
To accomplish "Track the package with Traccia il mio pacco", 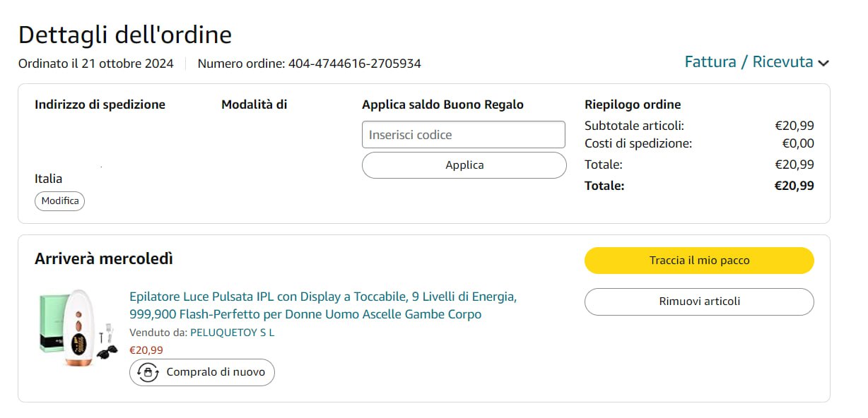I will point(699,261).
